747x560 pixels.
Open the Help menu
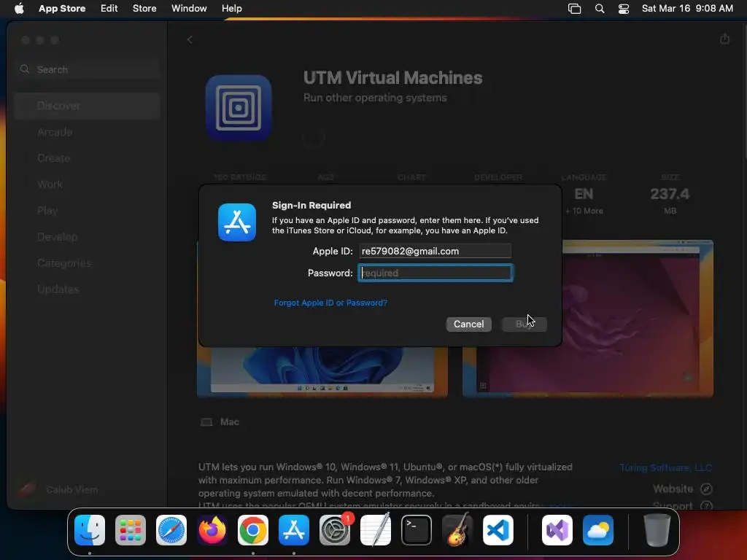coord(232,8)
